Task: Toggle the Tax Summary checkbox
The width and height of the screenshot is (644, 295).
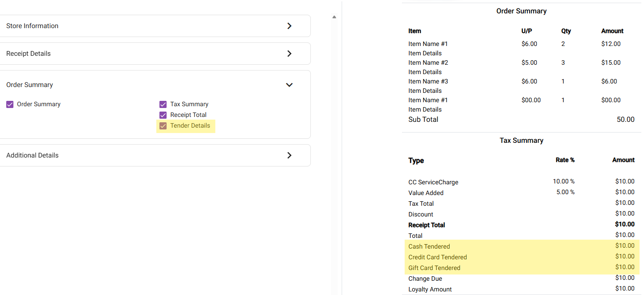Action: click(163, 104)
